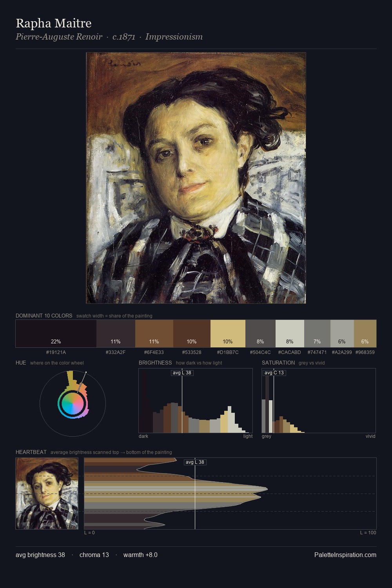Image resolution: width=392 pixels, height=588 pixels.
Task: Click the '#D1BB7C' hex code label
Action: 228,352
